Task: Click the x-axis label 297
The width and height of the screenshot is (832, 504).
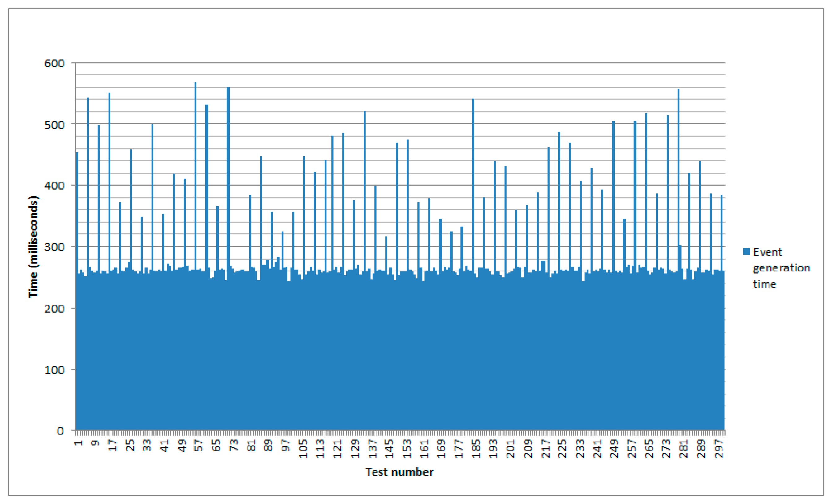Action: coord(719,449)
